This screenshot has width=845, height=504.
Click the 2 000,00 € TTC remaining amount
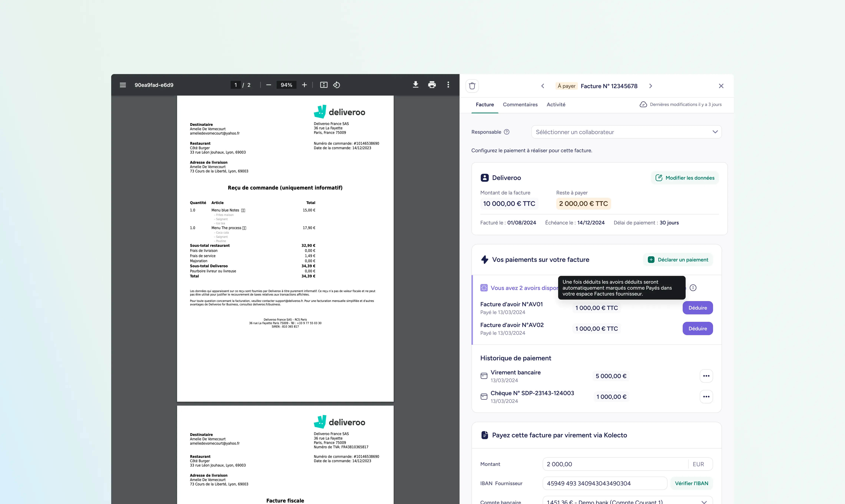[583, 204]
